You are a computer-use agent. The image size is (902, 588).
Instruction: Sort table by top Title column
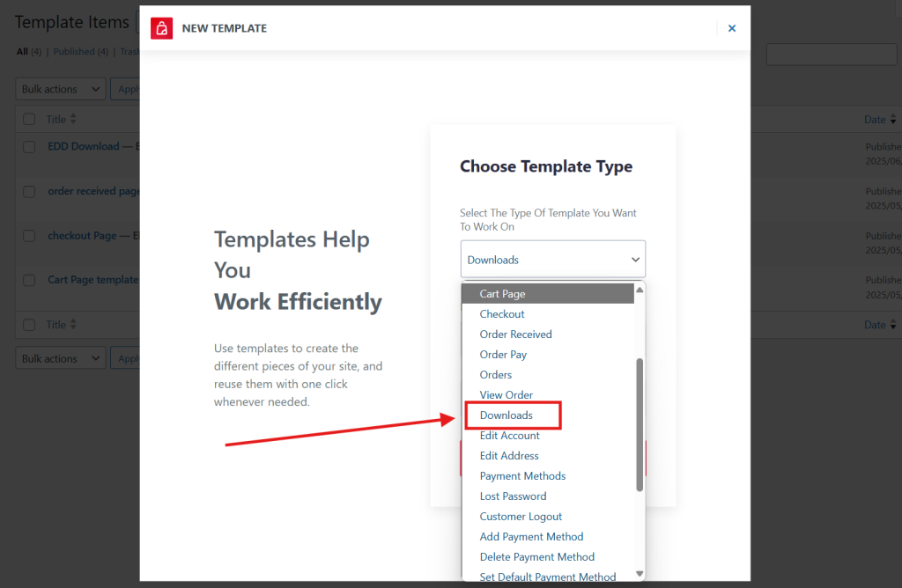pos(55,119)
